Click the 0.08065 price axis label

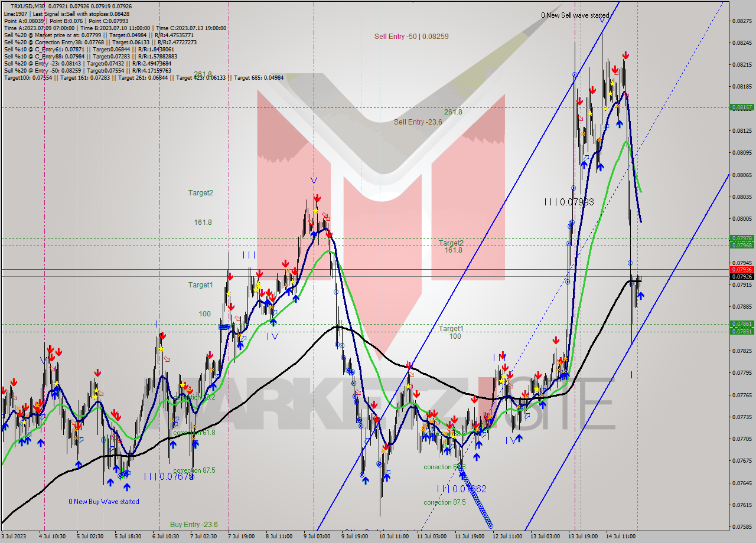742,175
